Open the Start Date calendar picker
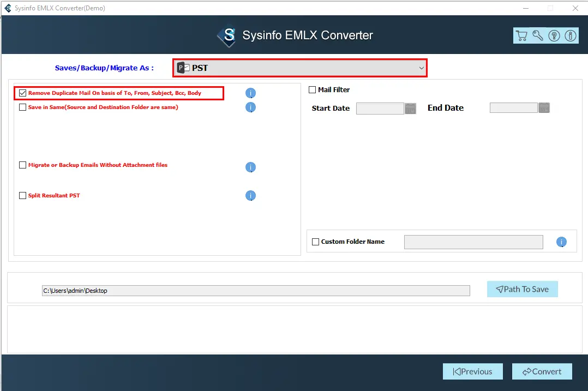The width and height of the screenshot is (588, 391). [410, 109]
